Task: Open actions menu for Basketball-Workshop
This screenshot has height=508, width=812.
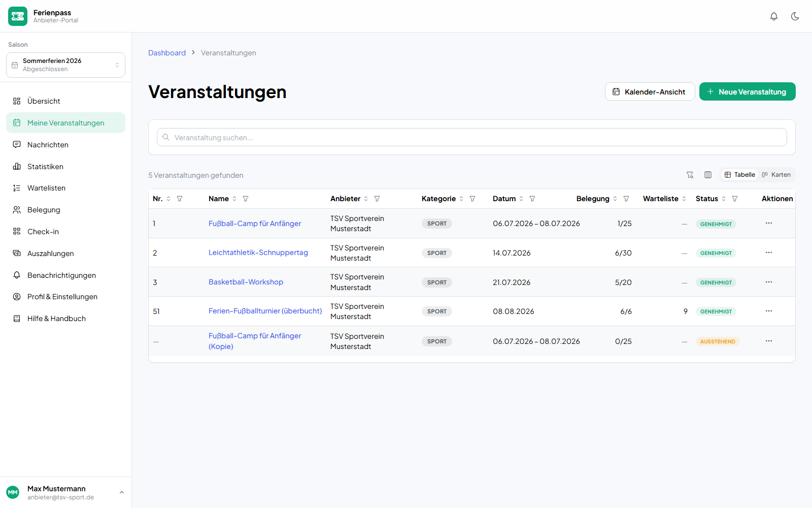Action: (769, 282)
